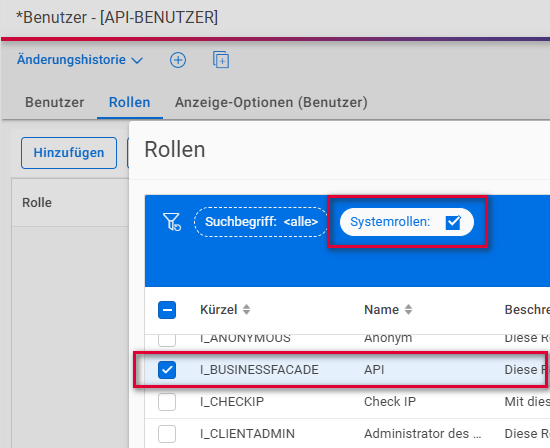Sort by Name column arrows
Image resolution: width=550 pixels, height=448 pixels.
coord(408,309)
